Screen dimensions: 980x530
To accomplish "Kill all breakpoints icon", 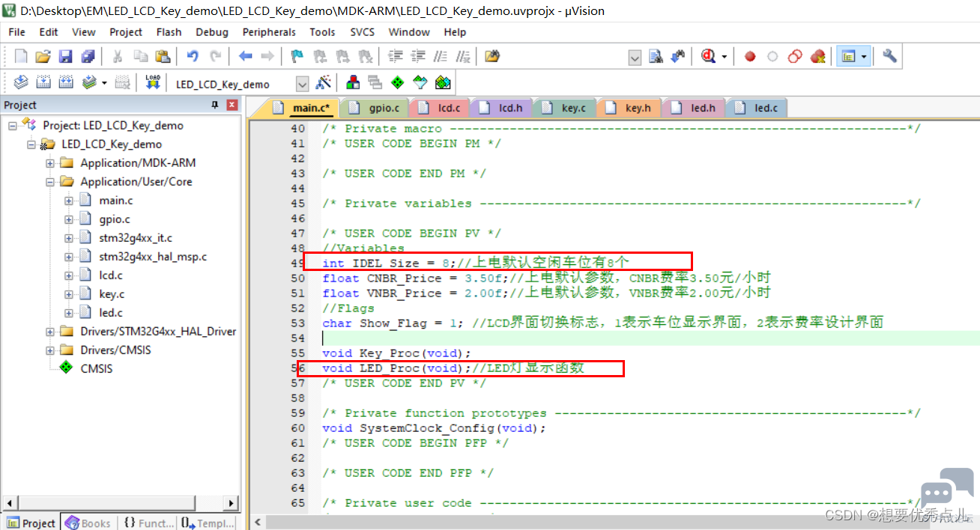I will pyautogui.click(x=817, y=56).
